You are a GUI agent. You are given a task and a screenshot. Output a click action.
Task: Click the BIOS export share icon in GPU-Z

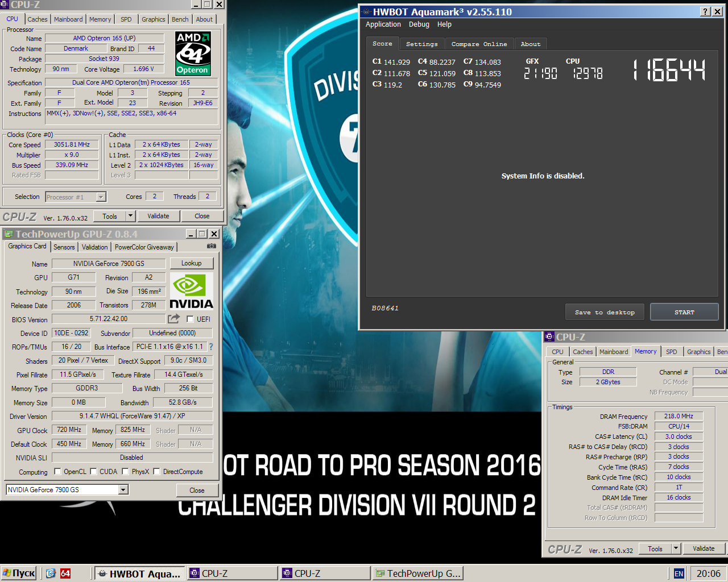click(174, 319)
